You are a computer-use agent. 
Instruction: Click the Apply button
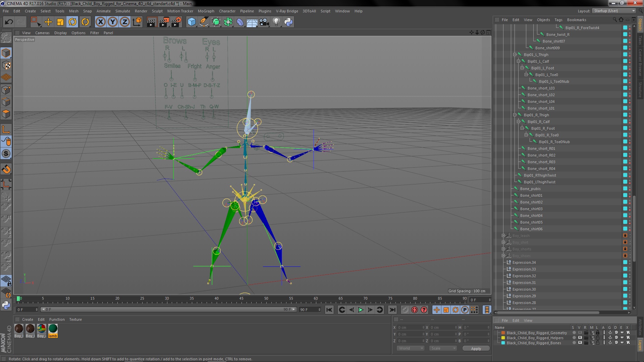pos(476,349)
